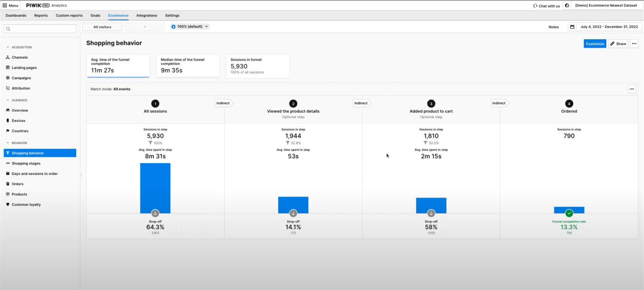Switch to the Custom reports tab
This screenshot has width=644, height=290.
click(x=69, y=16)
